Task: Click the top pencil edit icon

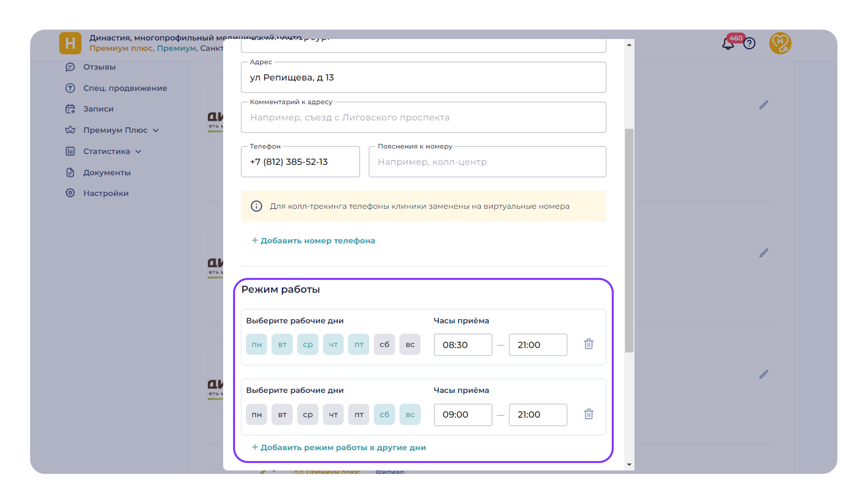Action: click(x=764, y=105)
